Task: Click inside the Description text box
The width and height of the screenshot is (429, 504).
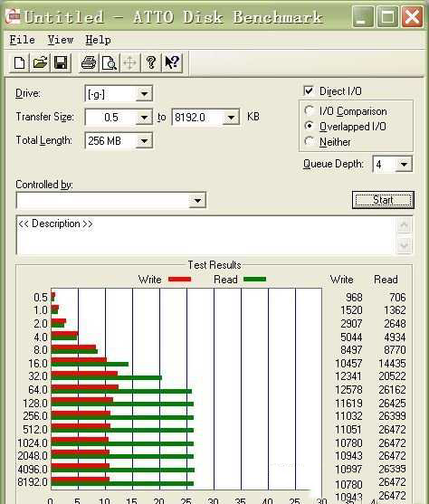Action: coord(205,235)
